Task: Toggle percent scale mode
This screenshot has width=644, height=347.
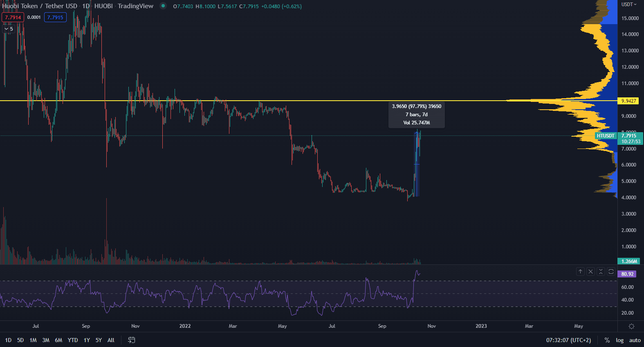Action: click(x=607, y=340)
